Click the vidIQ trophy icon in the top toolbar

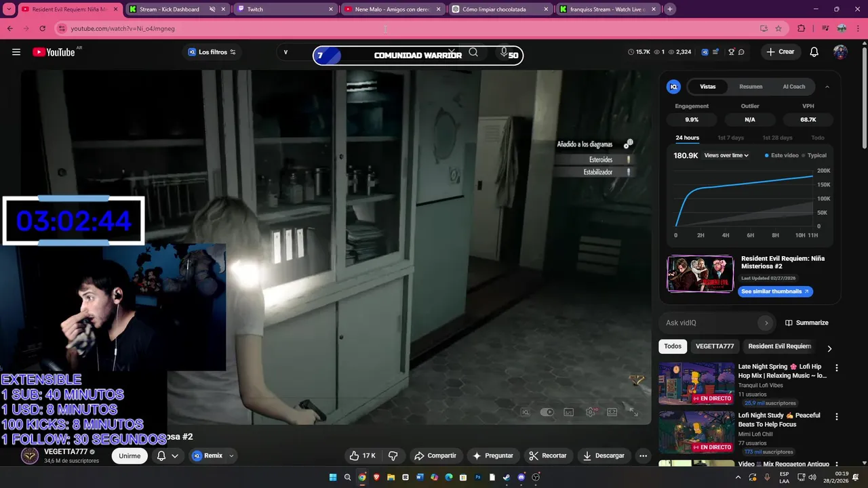pos(732,52)
